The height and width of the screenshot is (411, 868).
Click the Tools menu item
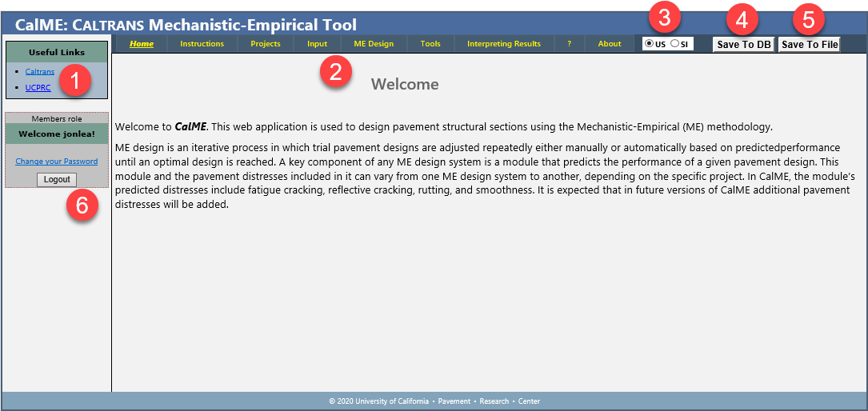pos(430,44)
